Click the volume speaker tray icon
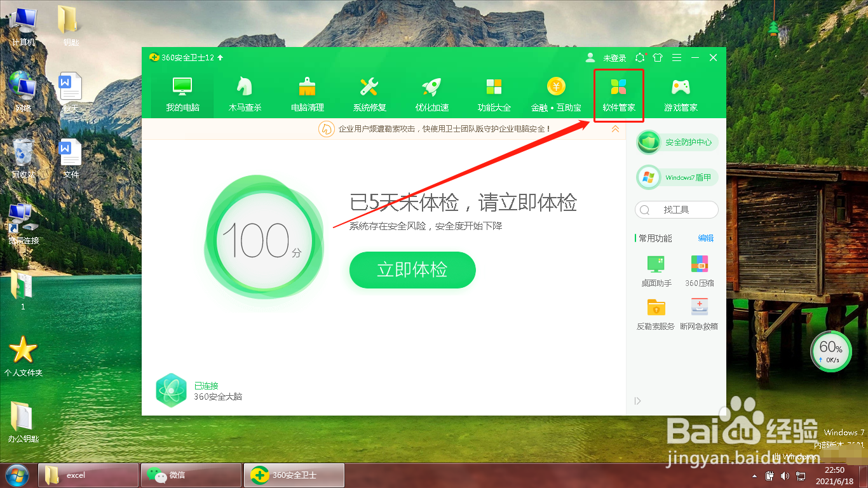Screen dimensions: 868x488 [785, 475]
